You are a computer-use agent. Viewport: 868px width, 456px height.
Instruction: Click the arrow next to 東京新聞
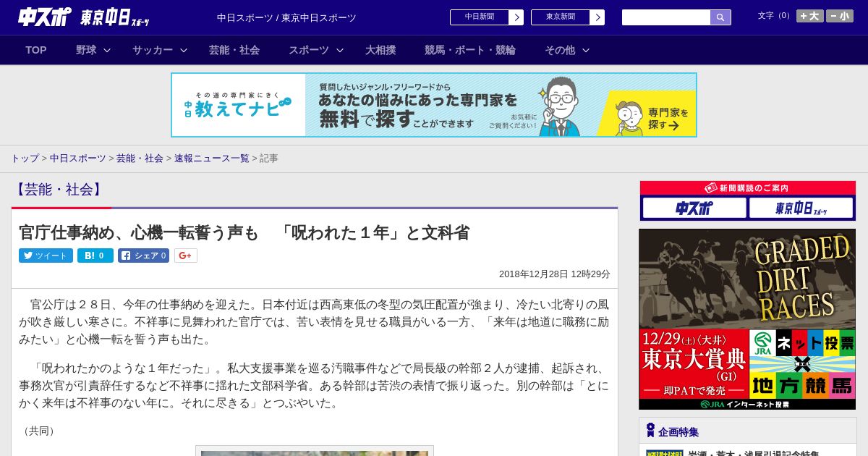[x=597, y=17]
